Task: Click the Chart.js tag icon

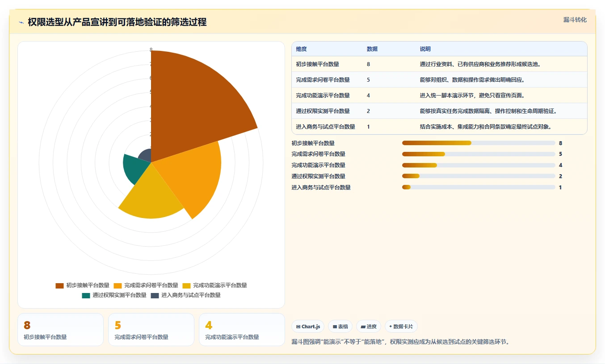Action: [298, 327]
